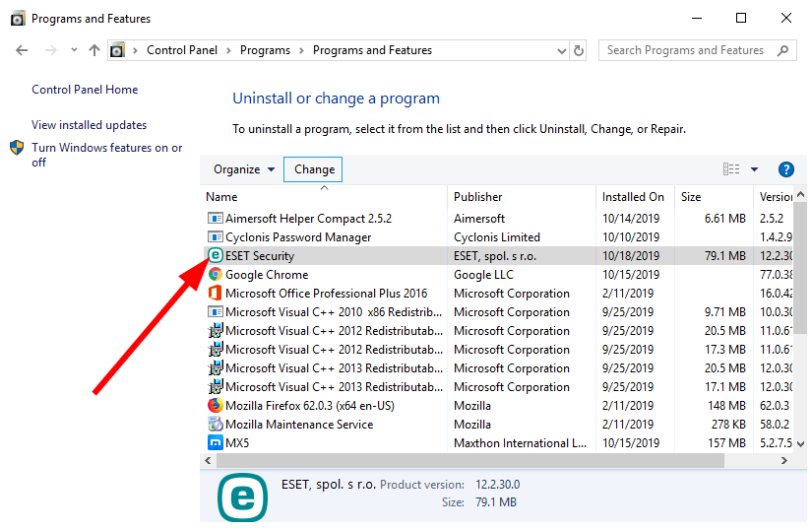Select Microsoft Office Professional Plus 2016 entry
The width and height of the screenshot is (812, 530).
pyautogui.click(x=326, y=294)
